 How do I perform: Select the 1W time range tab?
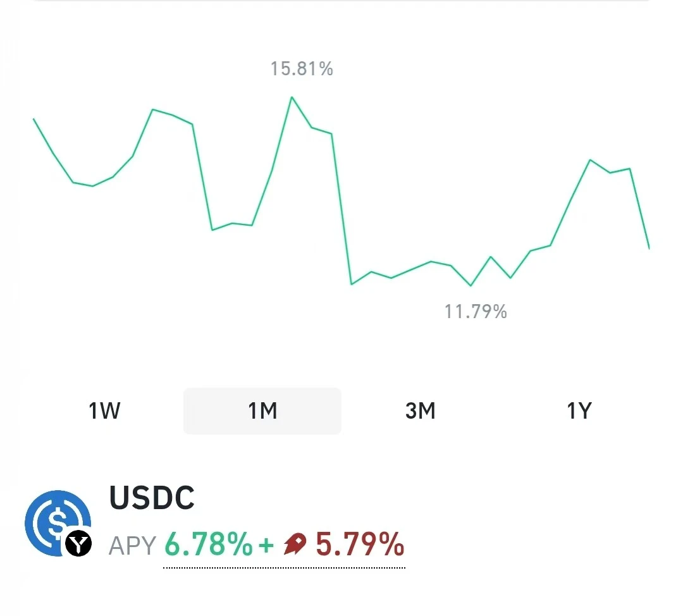tap(104, 411)
